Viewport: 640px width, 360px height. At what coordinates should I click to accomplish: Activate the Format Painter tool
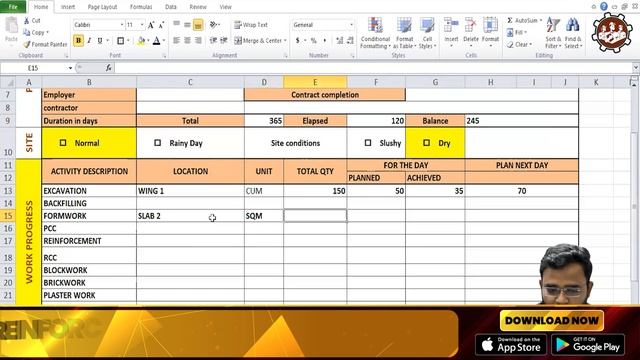[x=45, y=44]
